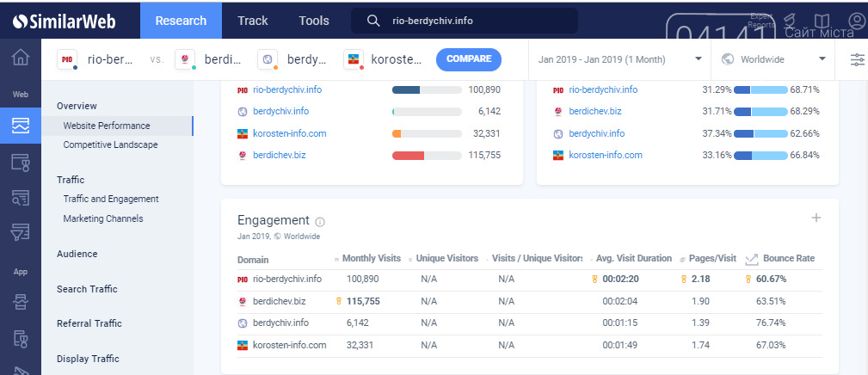Viewport: 868px width, 375px height.
Task: Switch to the Research tab
Action: tap(181, 21)
